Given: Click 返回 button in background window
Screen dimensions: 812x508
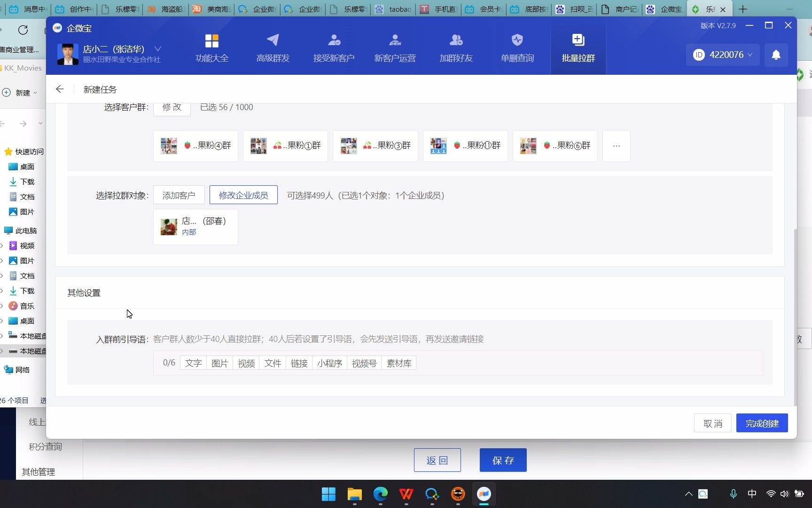Looking at the screenshot, I should click(437, 460).
